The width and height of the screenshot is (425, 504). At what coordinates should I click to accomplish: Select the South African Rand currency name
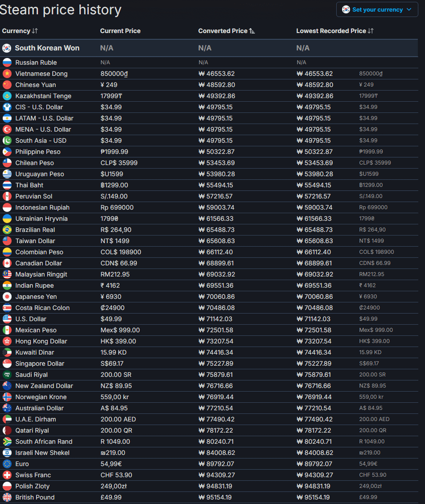tap(43, 441)
